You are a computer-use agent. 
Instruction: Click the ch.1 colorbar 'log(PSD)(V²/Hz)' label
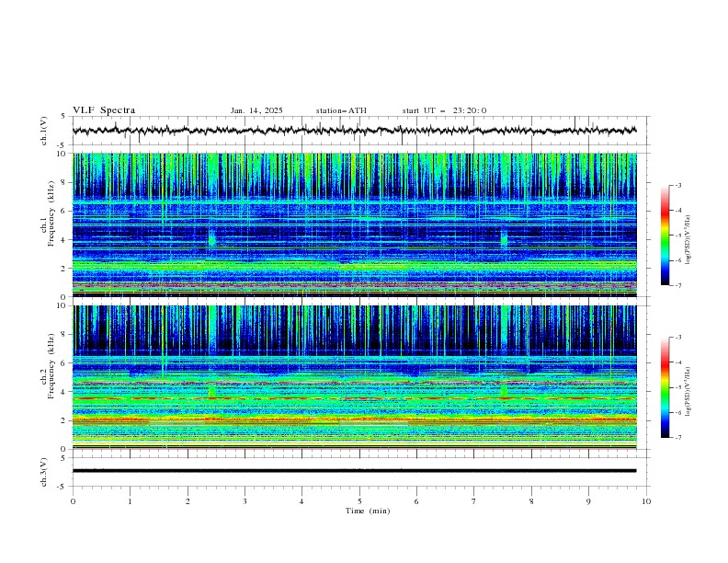[x=688, y=240]
